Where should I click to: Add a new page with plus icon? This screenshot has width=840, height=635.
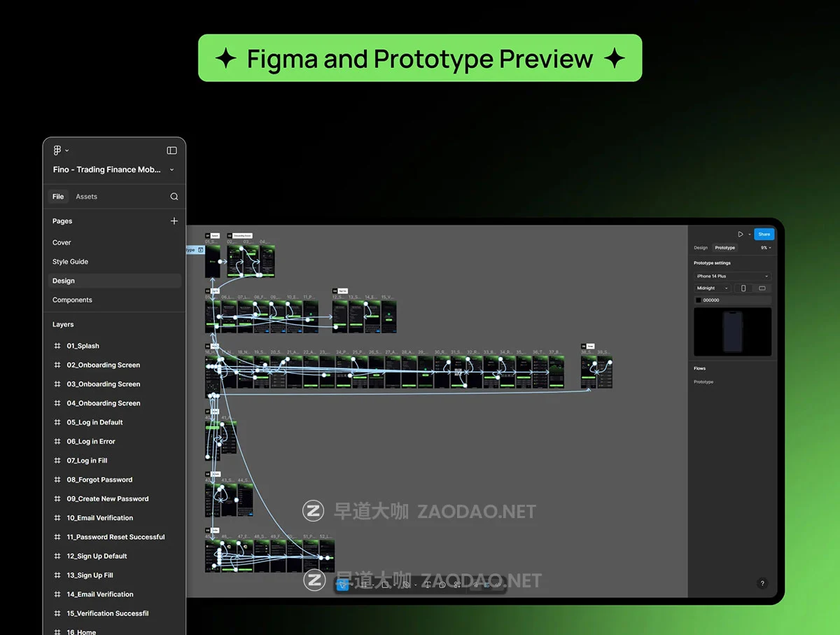tap(174, 221)
